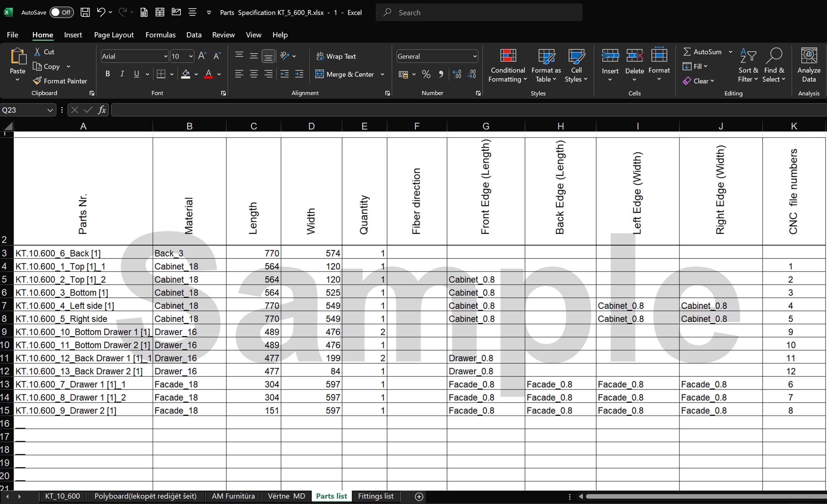Screen dimensions: 827x504
Task: Click the Save icon in the title bar
Action: 85,12
